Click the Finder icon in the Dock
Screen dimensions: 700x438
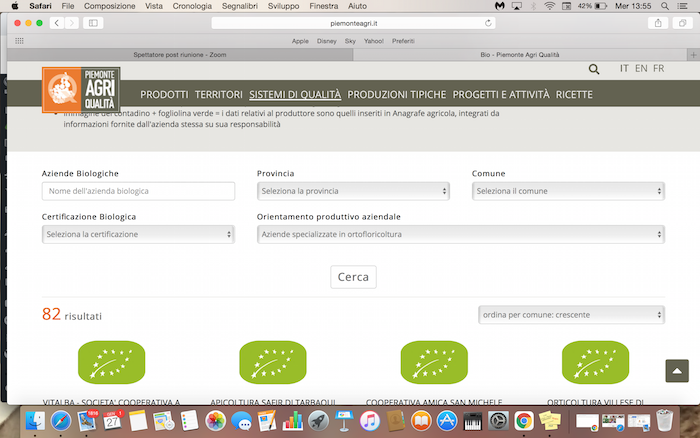pyautogui.click(x=34, y=422)
